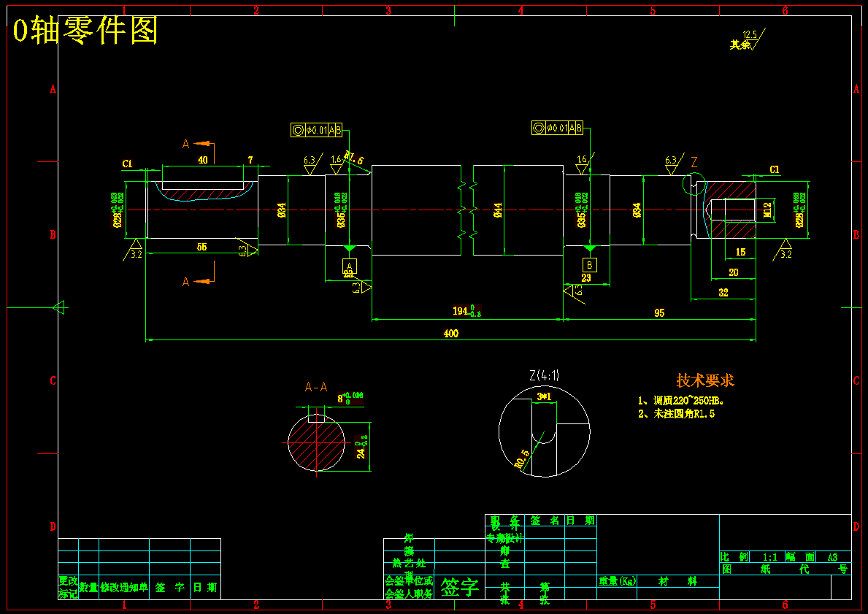
Task: Select the dimension value 7
Action: point(250,160)
